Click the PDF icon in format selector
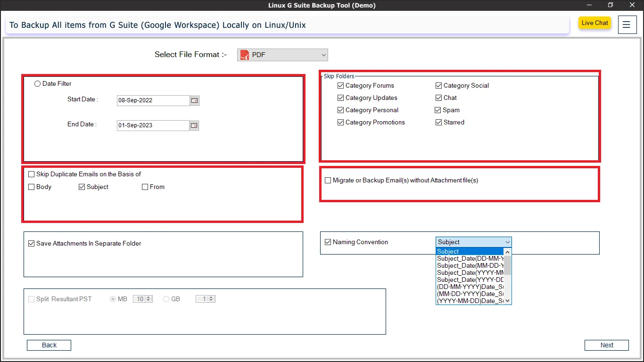The height and width of the screenshot is (362, 644). [245, 55]
